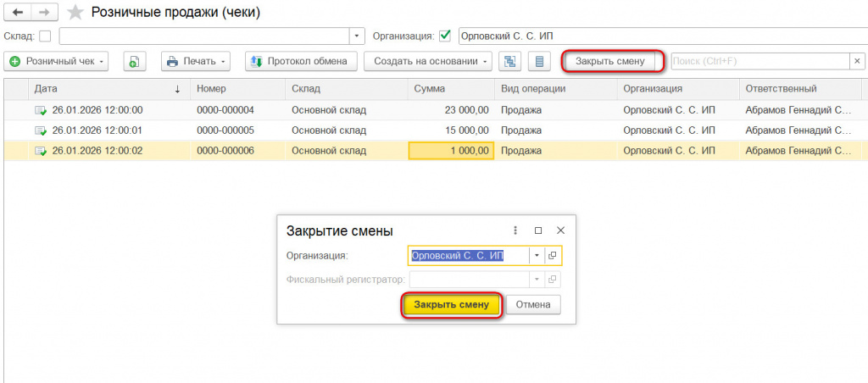Add page to favorites with star icon
868x383 pixels.
click(75, 12)
